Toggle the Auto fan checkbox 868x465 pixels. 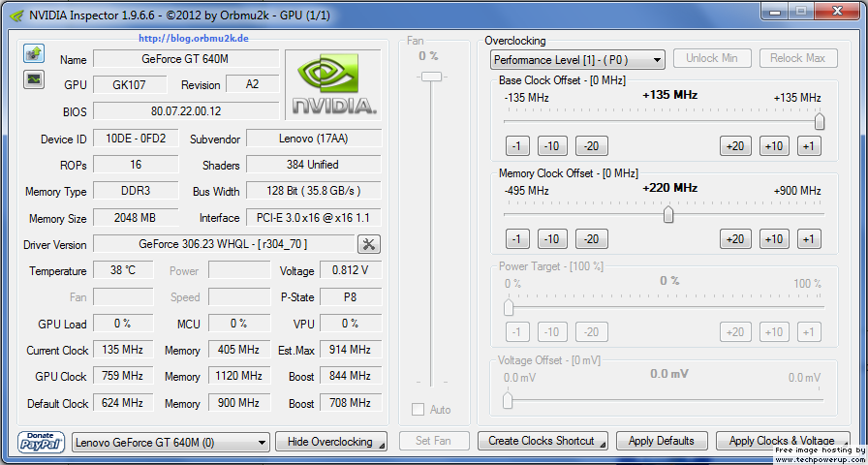(418, 410)
